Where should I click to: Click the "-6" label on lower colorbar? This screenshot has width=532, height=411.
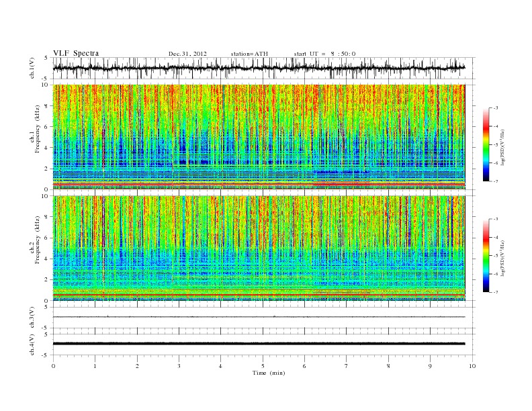pos(496,274)
